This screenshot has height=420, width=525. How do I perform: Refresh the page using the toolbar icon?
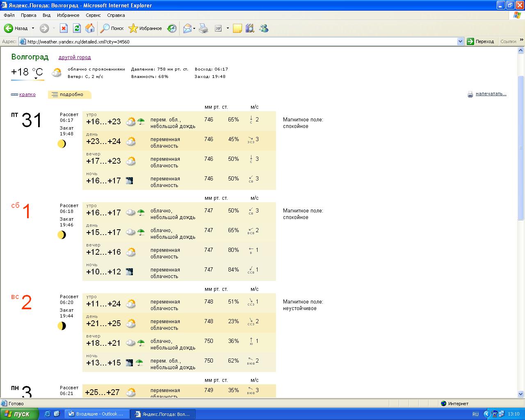coord(77,28)
